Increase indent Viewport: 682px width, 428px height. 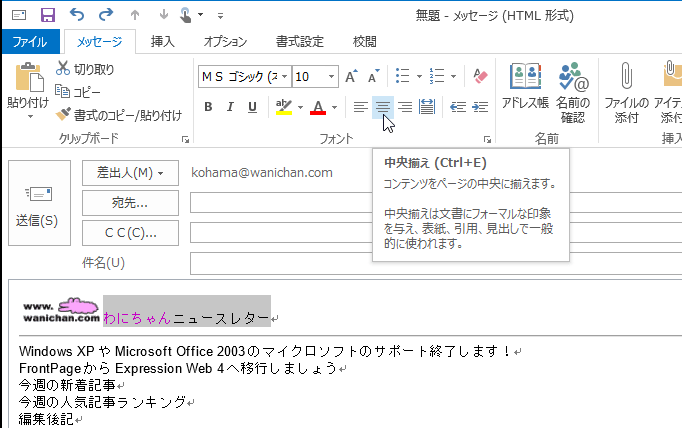(x=480, y=107)
